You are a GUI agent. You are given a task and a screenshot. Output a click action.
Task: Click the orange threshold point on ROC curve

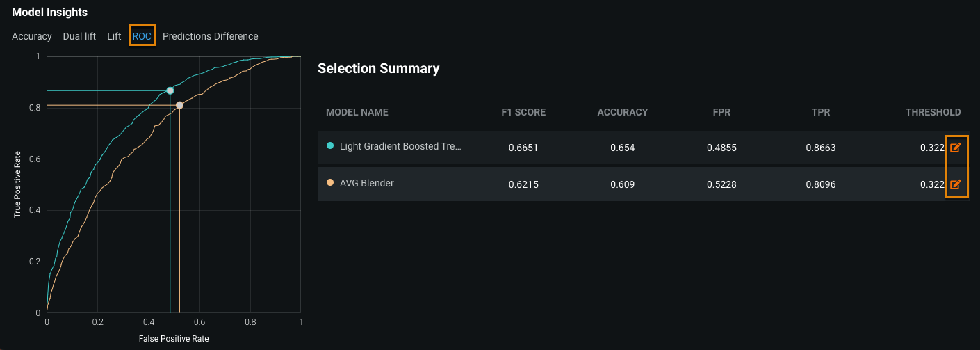179,105
